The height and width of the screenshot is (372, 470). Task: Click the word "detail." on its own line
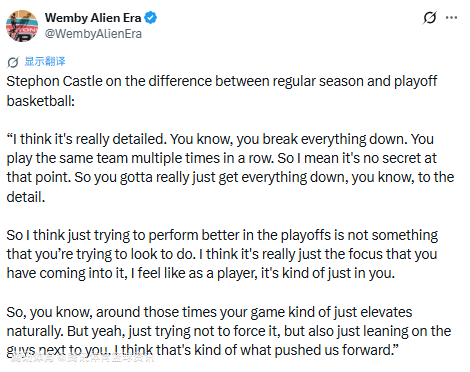[26, 197]
